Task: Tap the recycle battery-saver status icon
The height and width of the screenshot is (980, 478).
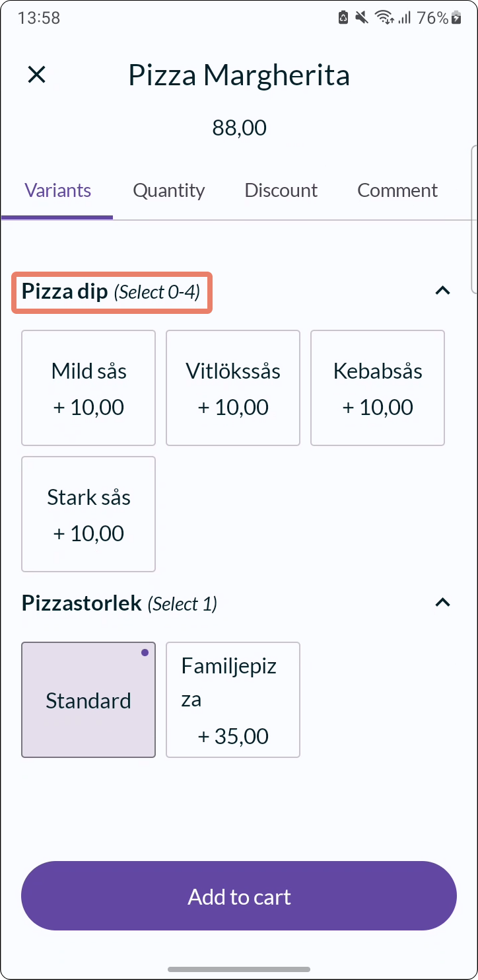Action: point(343,18)
